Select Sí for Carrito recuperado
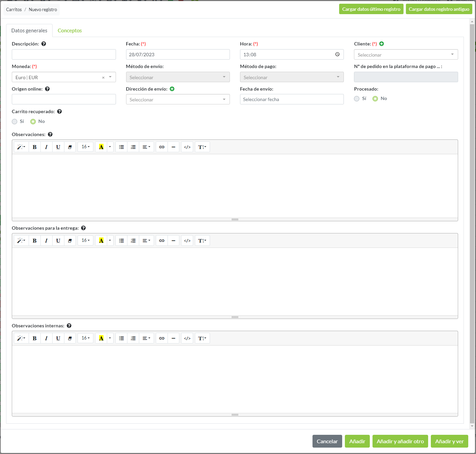The width and height of the screenshot is (476, 454). (14, 122)
